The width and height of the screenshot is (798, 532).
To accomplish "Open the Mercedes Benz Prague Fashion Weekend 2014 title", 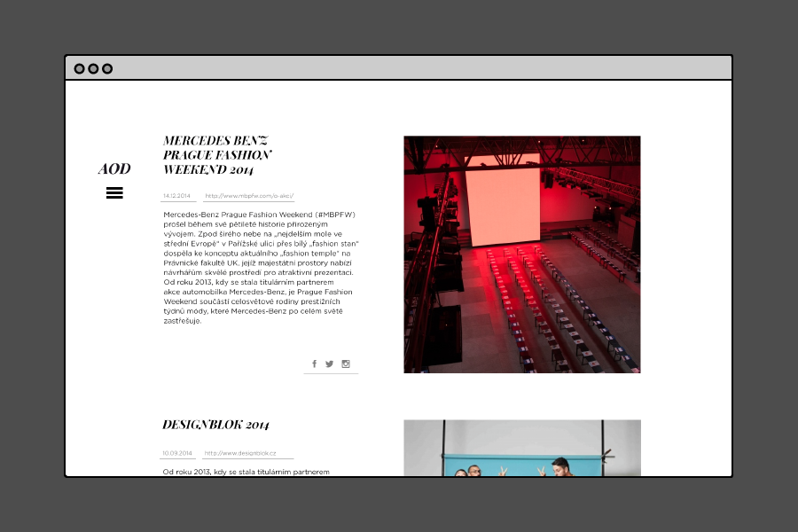I will pyautogui.click(x=217, y=154).
